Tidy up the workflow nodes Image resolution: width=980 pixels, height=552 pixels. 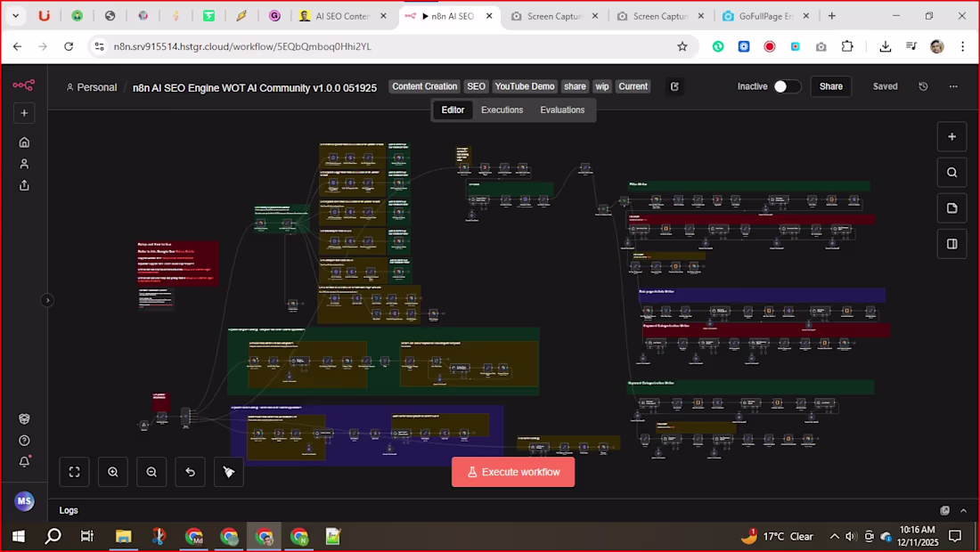[229, 472]
